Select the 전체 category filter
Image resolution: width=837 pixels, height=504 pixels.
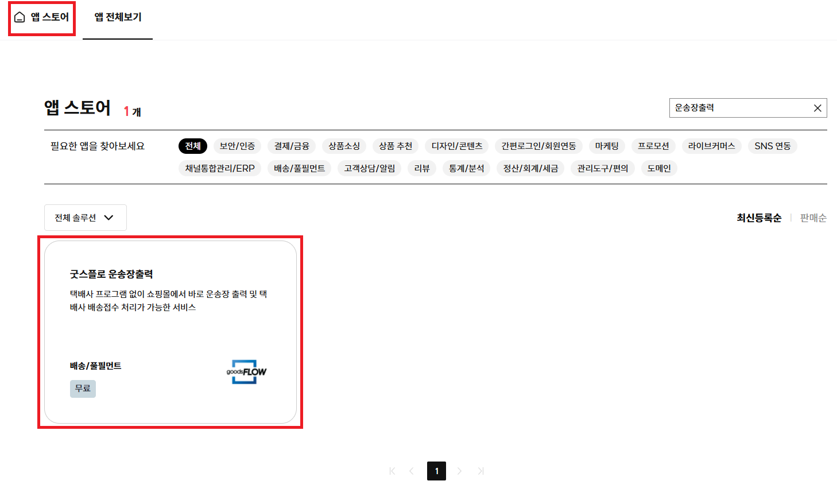(192, 146)
